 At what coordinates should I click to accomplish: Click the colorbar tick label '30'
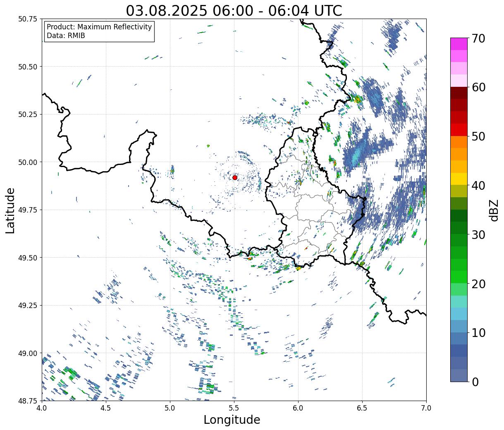(x=478, y=234)
